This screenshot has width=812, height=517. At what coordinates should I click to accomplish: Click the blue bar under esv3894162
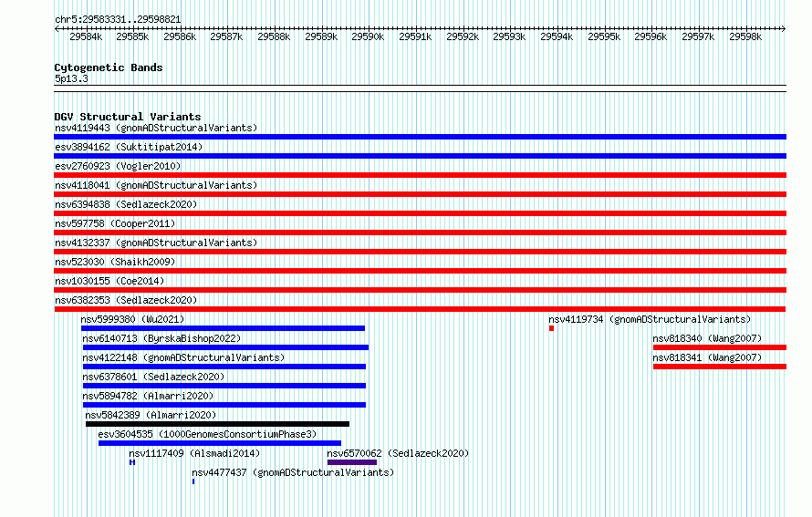(x=420, y=156)
